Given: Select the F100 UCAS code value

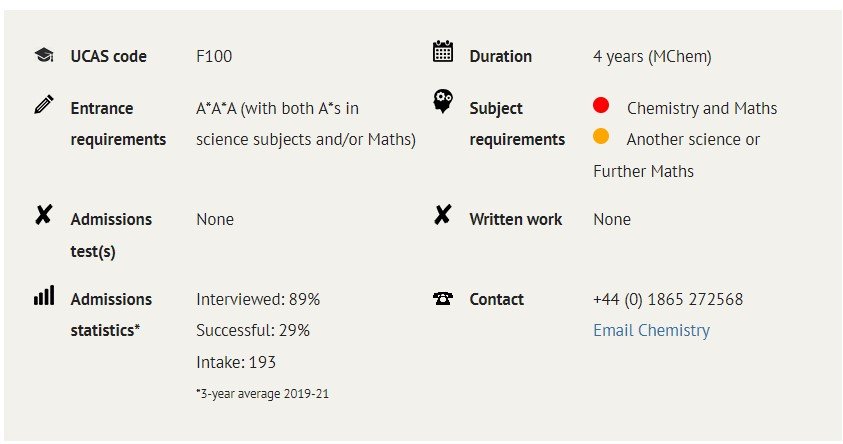Looking at the screenshot, I should [x=214, y=56].
